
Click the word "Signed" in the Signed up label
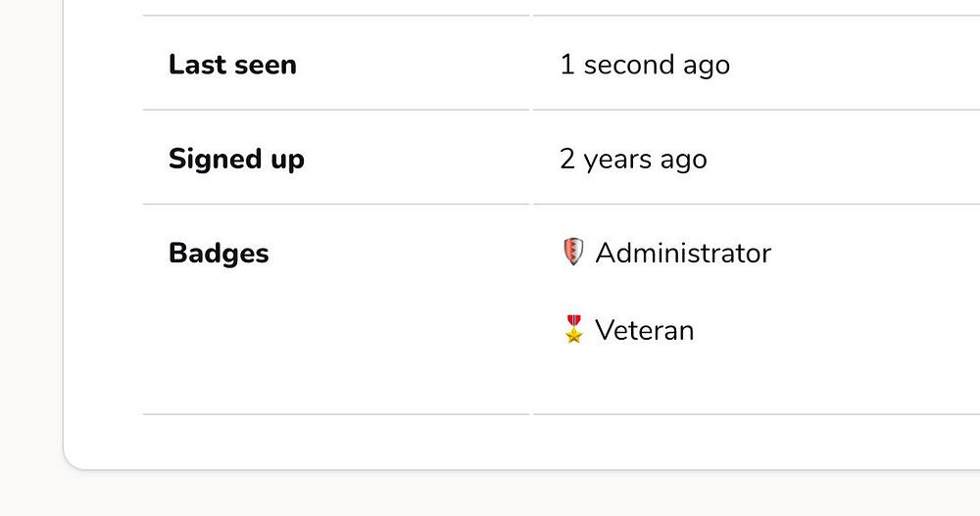(209, 159)
